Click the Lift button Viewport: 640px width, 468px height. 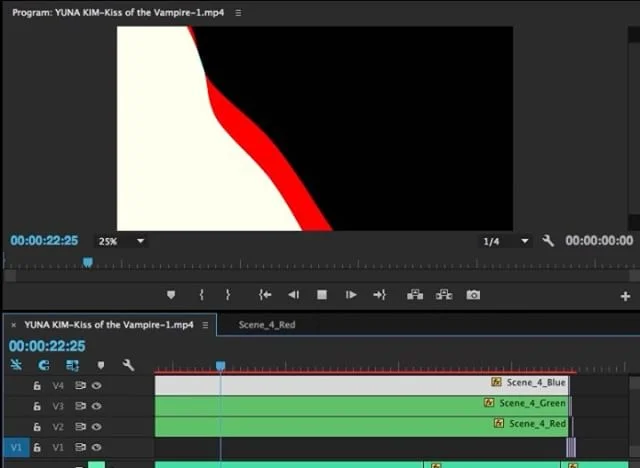click(415, 295)
